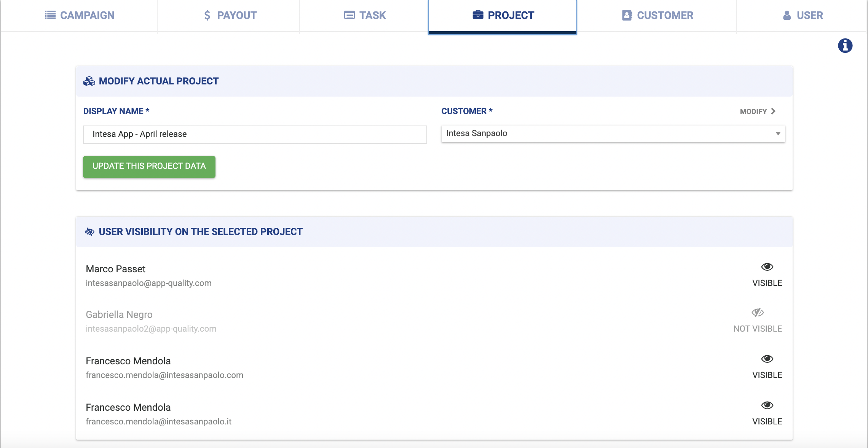Image resolution: width=868 pixels, height=448 pixels.
Task: Click the cubes icon beside Modify Actual Project
Action: coord(89,81)
